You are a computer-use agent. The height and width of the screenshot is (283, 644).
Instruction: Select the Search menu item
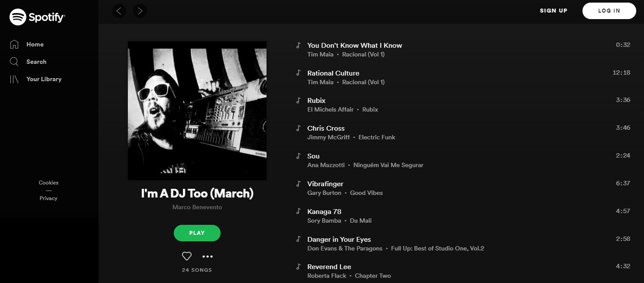coord(36,62)
